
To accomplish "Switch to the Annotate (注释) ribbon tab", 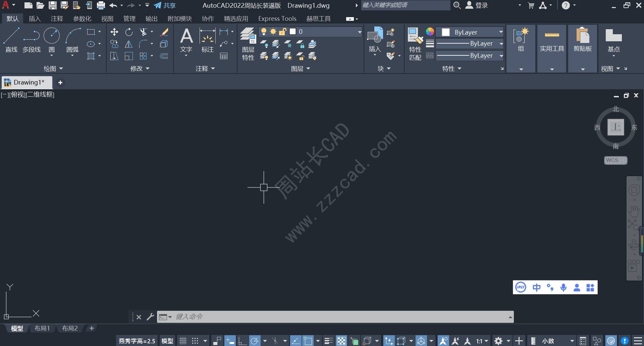I will click(x=57, y=19).
